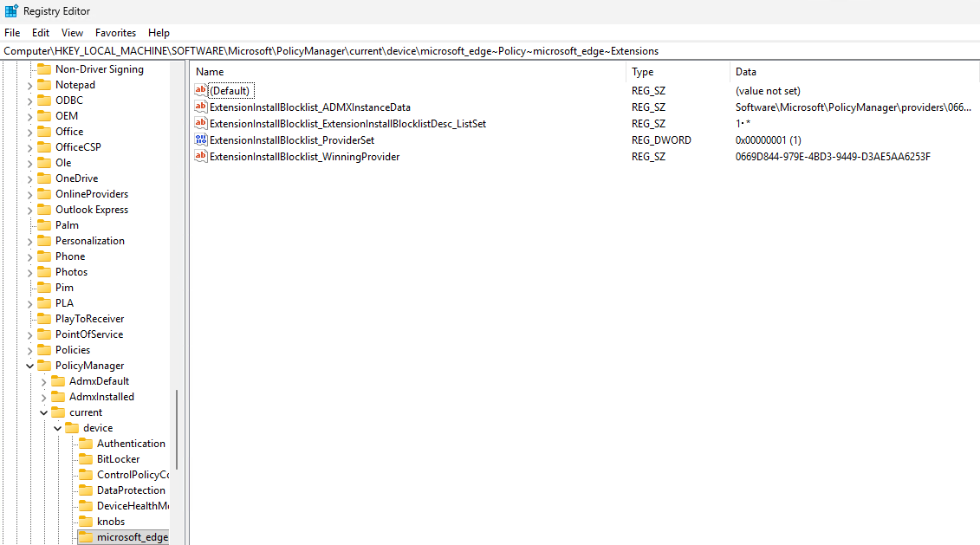Select the OneDrive folder icon
This screenshot has width=980, height=545.
44,178
